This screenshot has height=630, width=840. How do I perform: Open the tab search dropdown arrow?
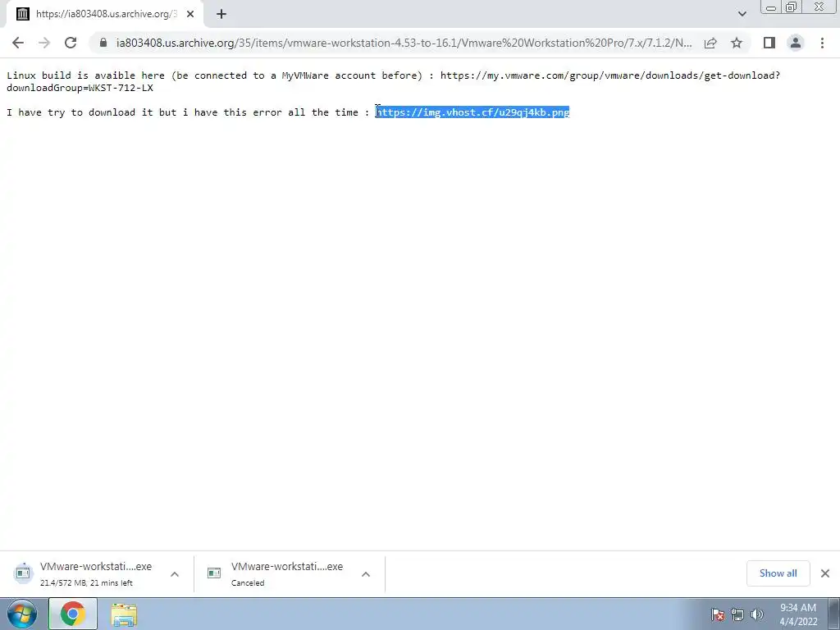742,14
